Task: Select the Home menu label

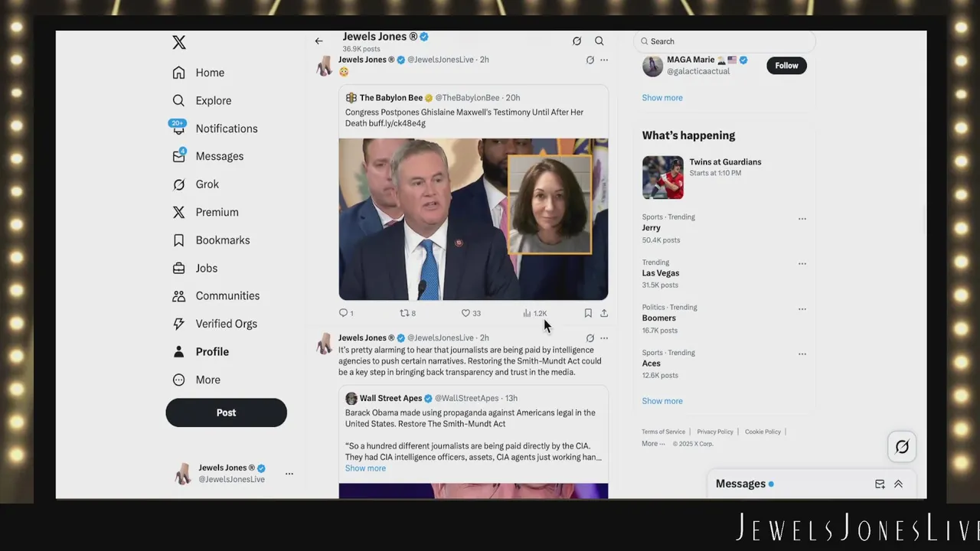Action: [x=210, y=73]
